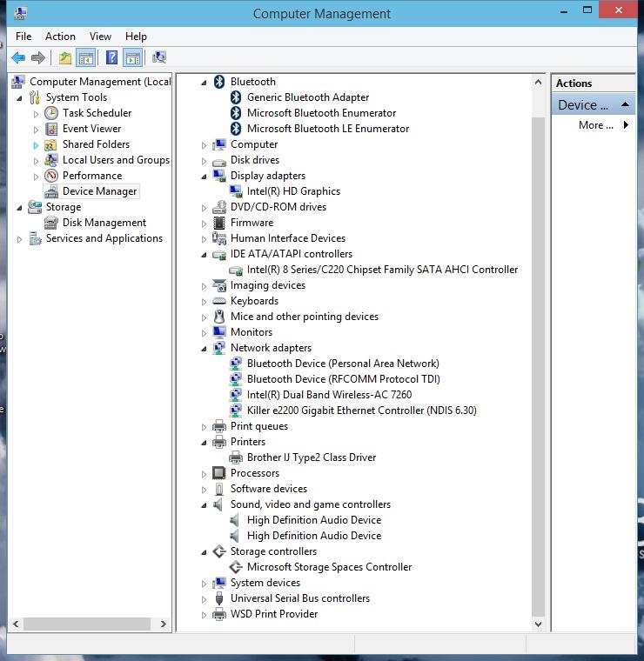The width and height of the screenshot is (644, 661).
Task: Open the Action menu
Action: [60, 37]
